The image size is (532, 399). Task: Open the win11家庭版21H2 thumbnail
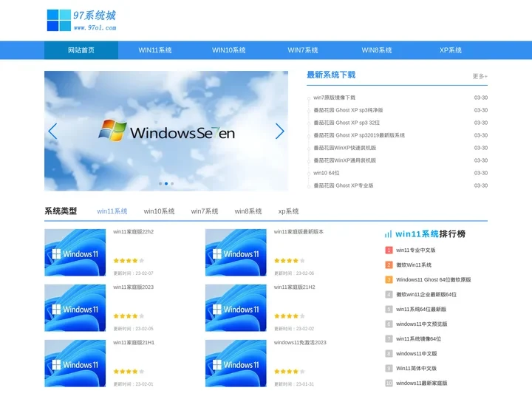point(236,307)
